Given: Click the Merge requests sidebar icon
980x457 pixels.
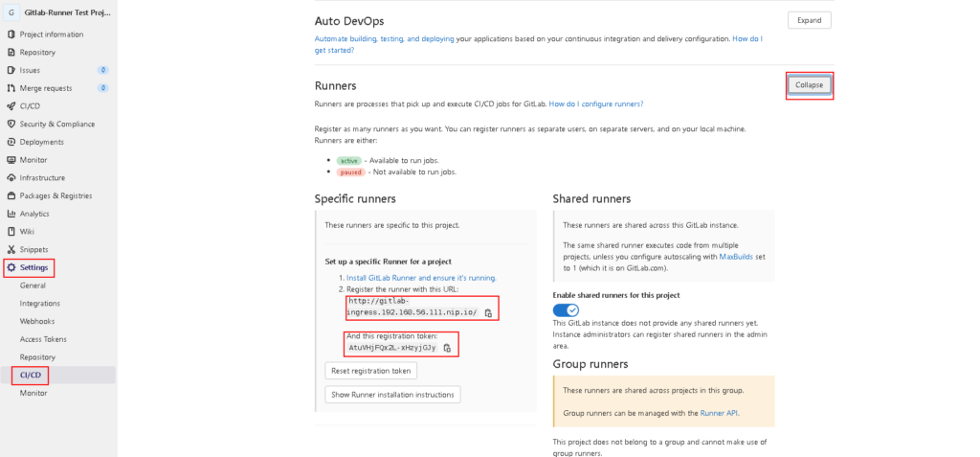Looking at the screenshot, I should click(11, 88).
